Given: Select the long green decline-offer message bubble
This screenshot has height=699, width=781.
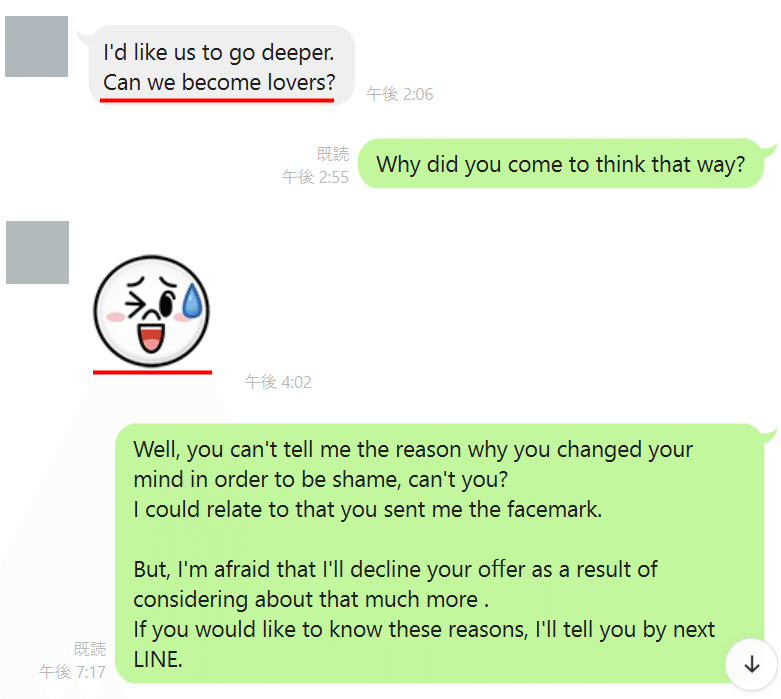Looking at the screenshot, I should (439, 554).
